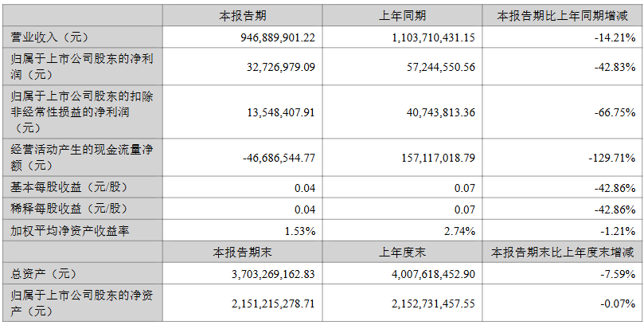644x325 pixels.
Task: Click the 本报告期末 header cell
Action: pos(242,253)
